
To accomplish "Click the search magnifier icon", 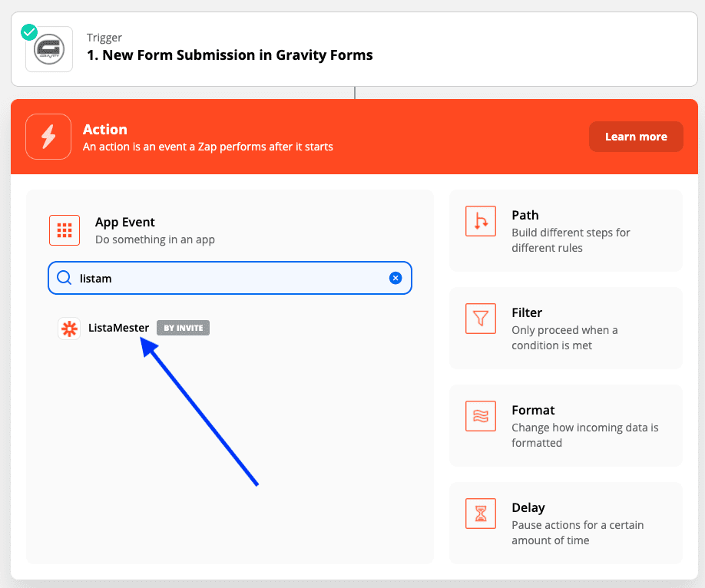I will (65, 278).
